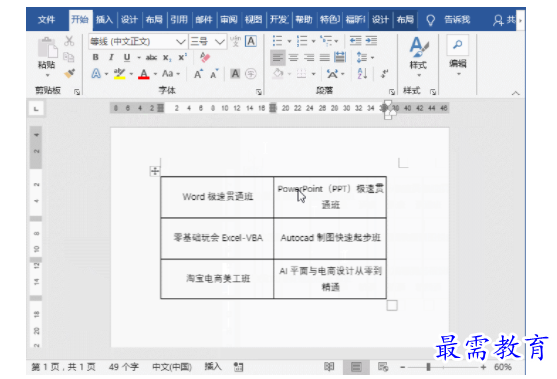Viewport: 557px width, 379px height.
Task: Click the decrease indent icon
Action: [355, 41]
